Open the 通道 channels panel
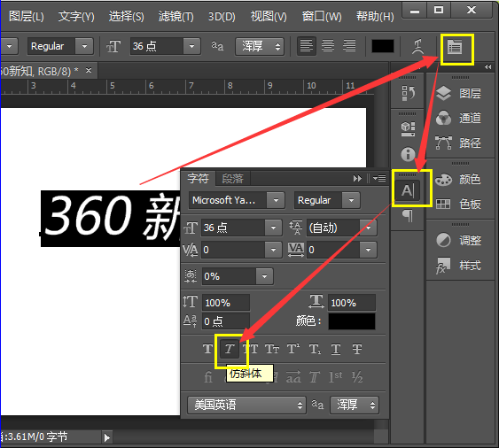 click(x=458, y=118)
